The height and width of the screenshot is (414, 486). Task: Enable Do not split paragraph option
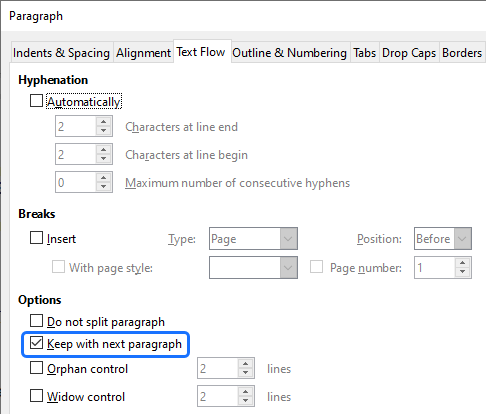coord(36,321)
